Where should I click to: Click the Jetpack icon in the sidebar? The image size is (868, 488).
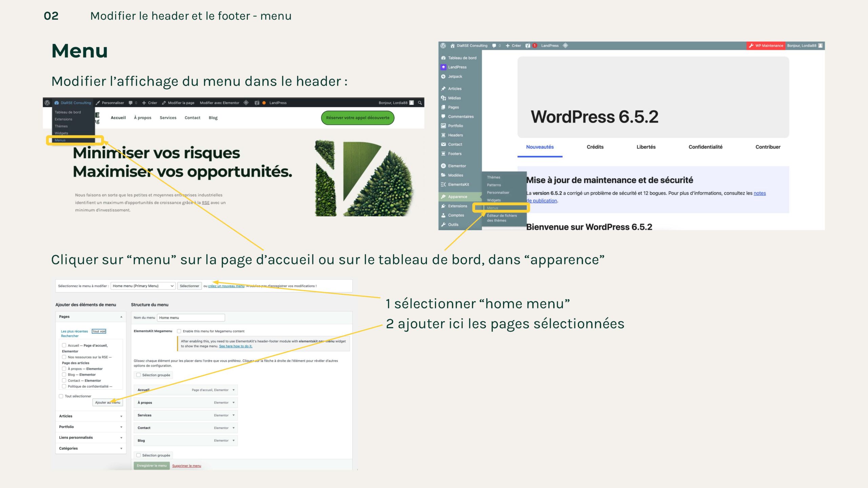[x=443, y=77]
